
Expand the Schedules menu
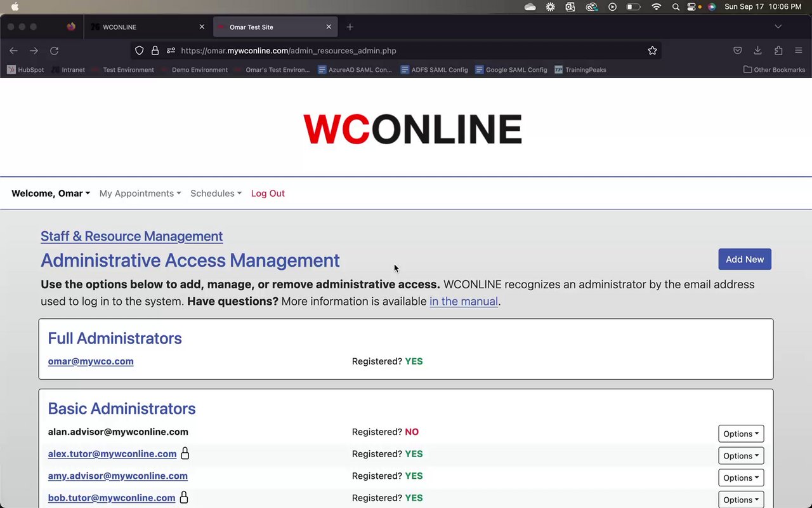216,194
